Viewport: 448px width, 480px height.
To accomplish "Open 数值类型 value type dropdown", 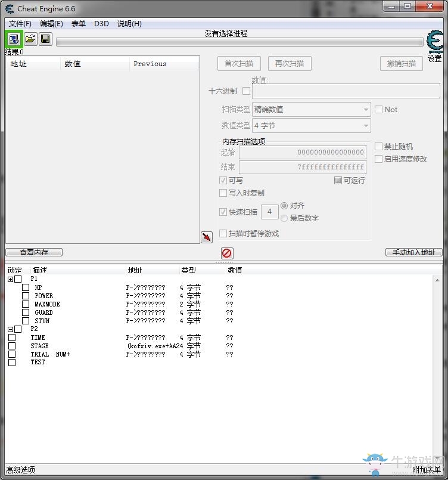I will 312,125.
